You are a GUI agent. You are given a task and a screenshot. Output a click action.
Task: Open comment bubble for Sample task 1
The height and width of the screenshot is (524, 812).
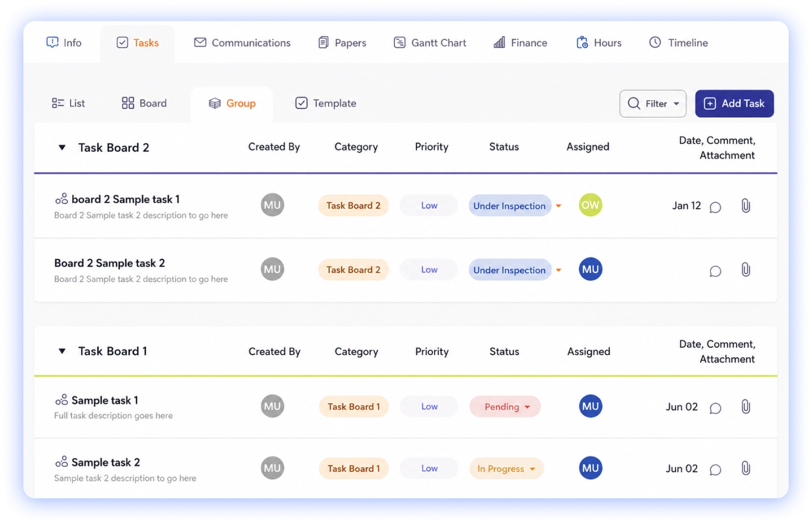coord(715,408)
